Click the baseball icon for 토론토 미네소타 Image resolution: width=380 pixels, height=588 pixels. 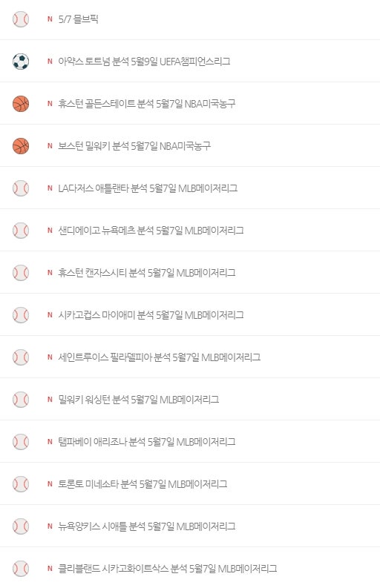click(x=21, y=484)
